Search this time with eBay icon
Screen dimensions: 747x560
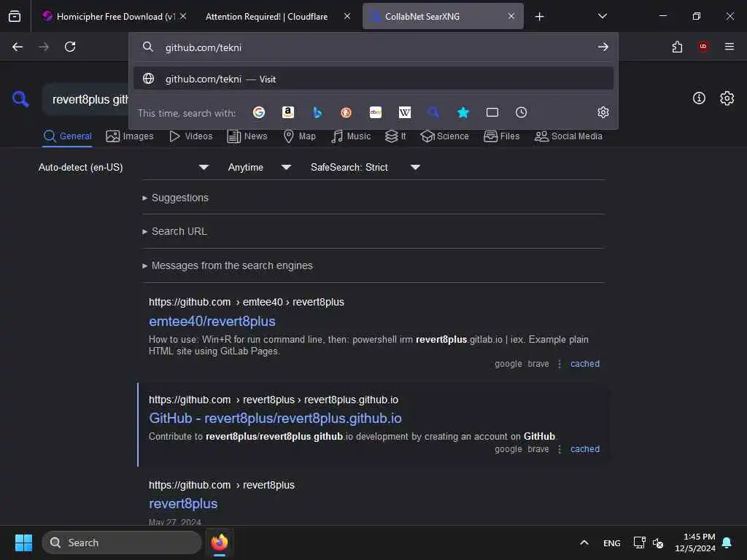[x=376, y=112]
